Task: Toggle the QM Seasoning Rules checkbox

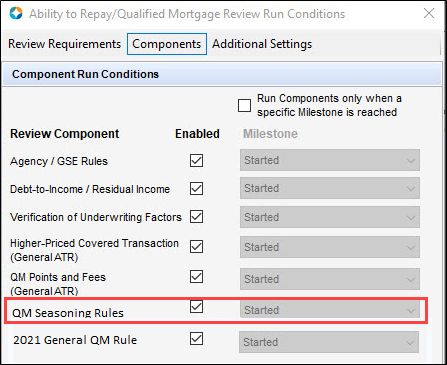Action: point(196,306)
